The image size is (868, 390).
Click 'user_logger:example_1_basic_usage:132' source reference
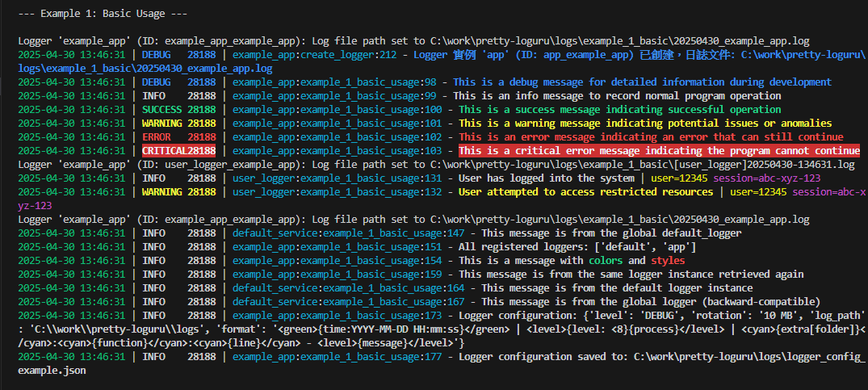(x=338, y=192)
